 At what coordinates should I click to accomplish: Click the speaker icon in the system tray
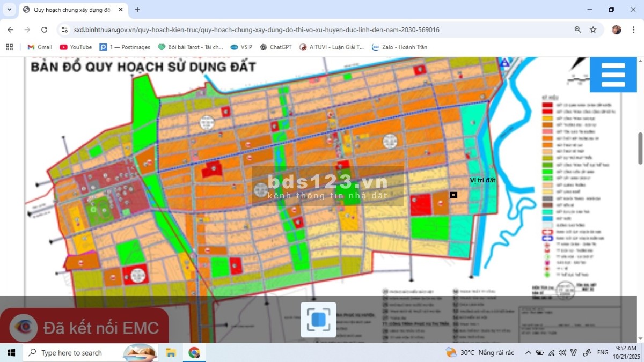click(x=562, y=352)
